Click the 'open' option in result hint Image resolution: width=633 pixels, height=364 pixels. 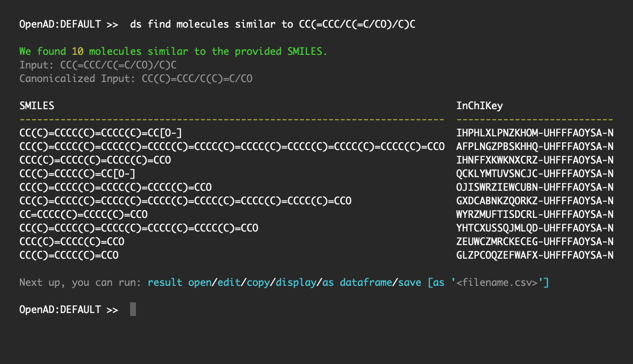click(200, 282)
